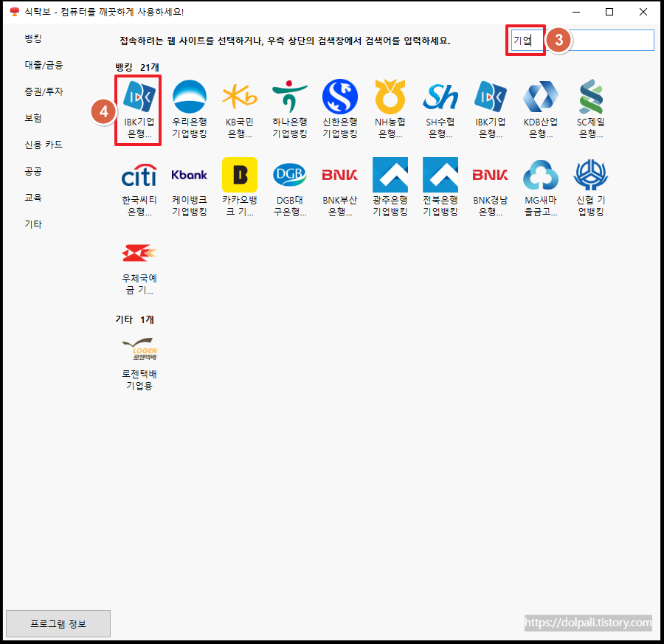The image size is (664, 644).
Task: Click the 프로그램 정보 button
Action: coord(58,623)
